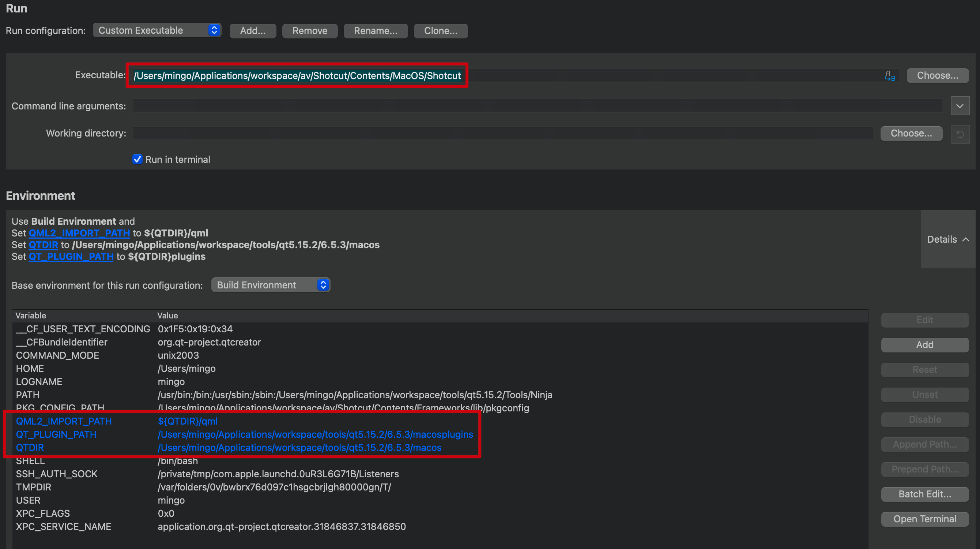980x549 pixels.
Task: Click the QML2_IMPORT_PATH link in summary
Action: pos(79,233)
